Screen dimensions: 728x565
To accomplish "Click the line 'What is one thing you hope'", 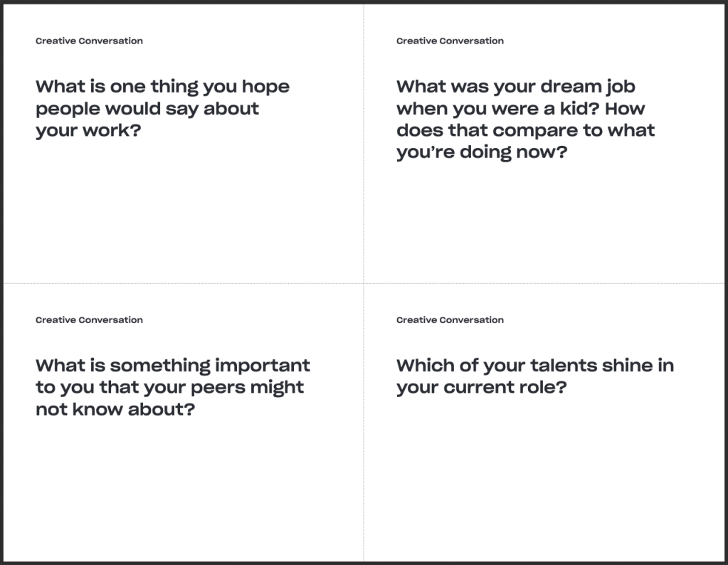I will (162, 87).
